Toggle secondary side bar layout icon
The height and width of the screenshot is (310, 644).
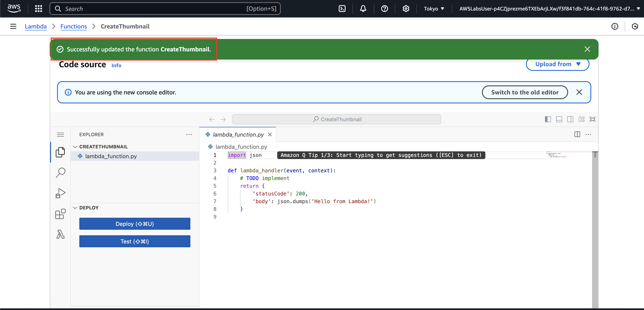coord(570,119)
